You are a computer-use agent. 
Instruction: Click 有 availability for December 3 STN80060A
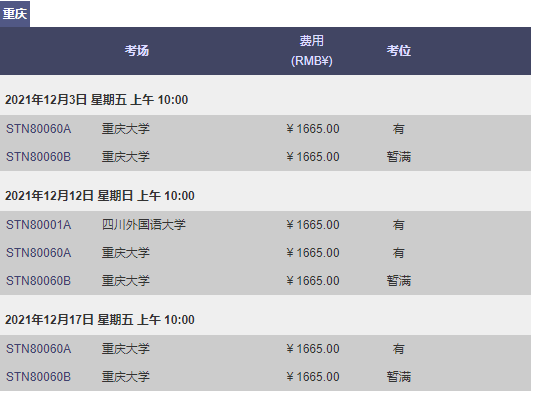click(398, 129)
